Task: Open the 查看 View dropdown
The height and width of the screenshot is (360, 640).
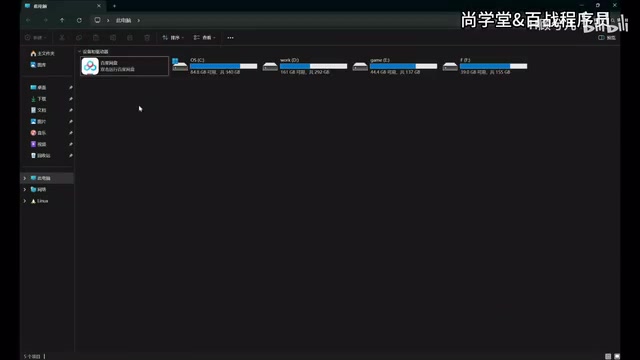Action: tap(204, 38)
